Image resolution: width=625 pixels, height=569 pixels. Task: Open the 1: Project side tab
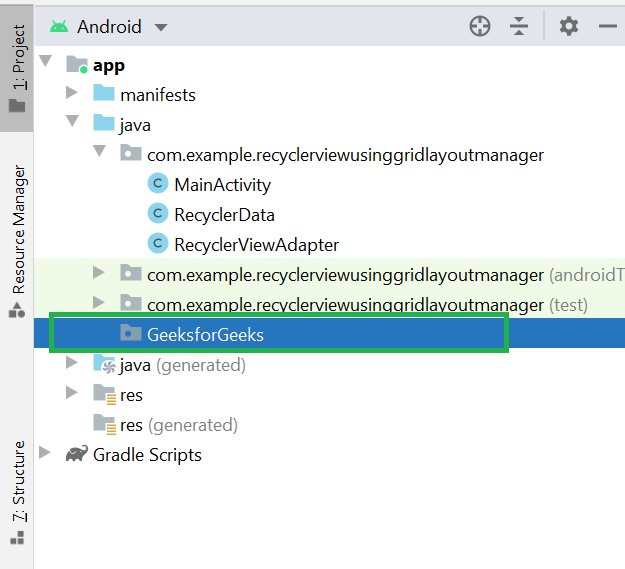(x=18, y=70)
